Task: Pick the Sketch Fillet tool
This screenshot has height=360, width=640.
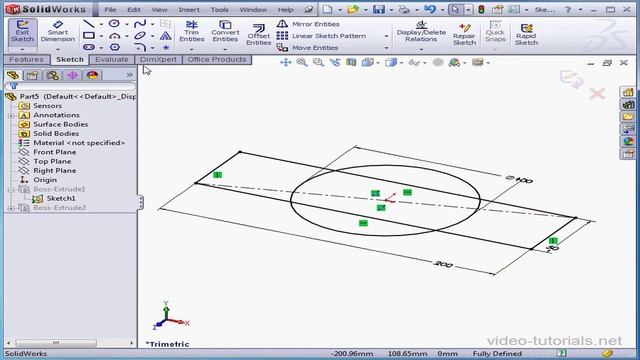Action: click(140, 47)
